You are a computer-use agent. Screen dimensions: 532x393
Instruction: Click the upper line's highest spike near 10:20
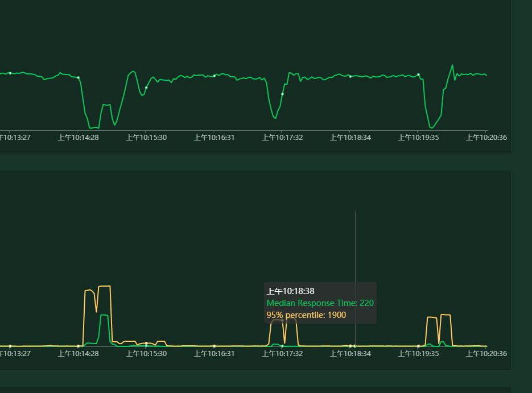[x=452, y=65]
